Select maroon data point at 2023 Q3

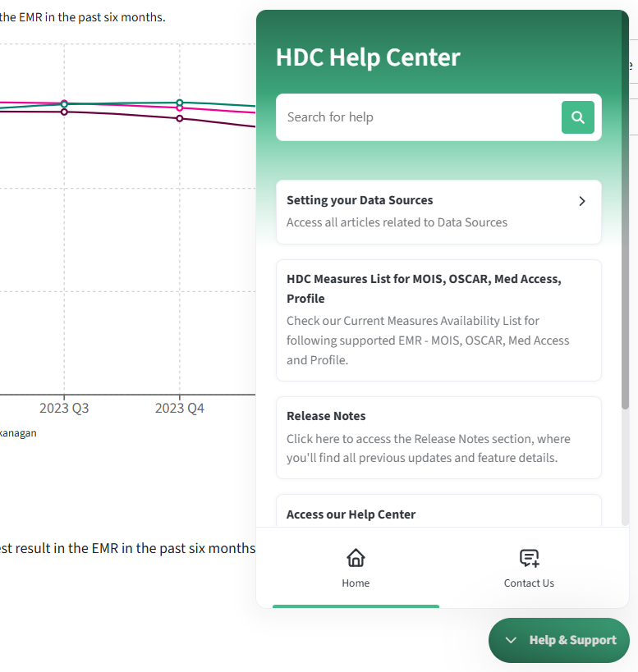click(x=64, y=112)
